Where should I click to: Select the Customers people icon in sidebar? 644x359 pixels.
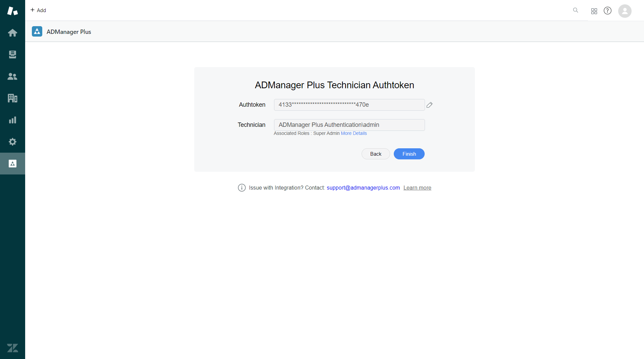(12, 76)
